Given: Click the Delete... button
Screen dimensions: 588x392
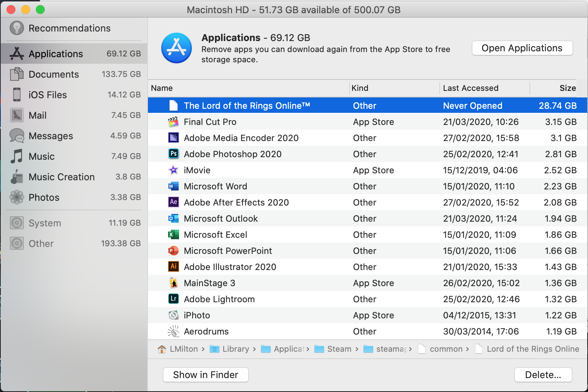Looking at the screenshot, I should click(x=543, y=375).
